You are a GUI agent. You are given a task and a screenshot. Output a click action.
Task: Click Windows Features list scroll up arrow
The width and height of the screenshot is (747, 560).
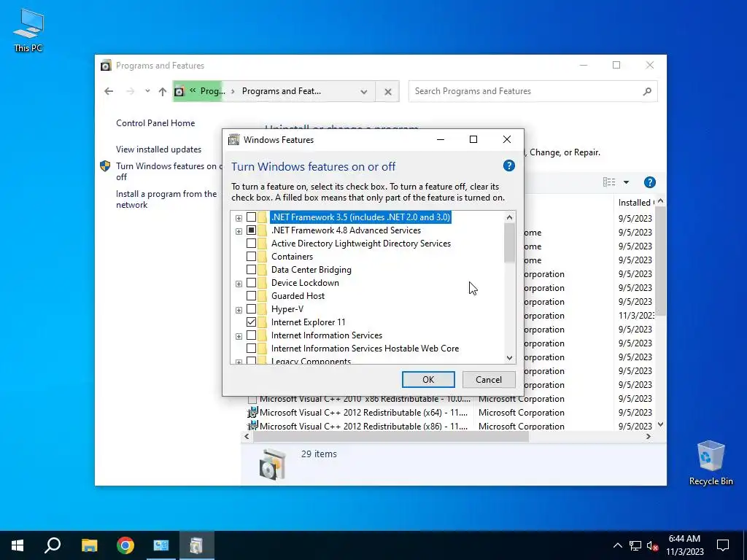(509, 217)
